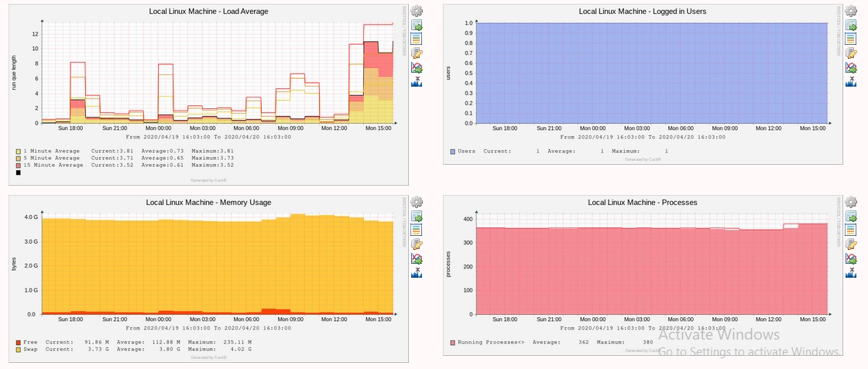Open the gear icon beside Processes graph
Image resolution: width=868 pixels, height=369 pixels.
(851, 203)
